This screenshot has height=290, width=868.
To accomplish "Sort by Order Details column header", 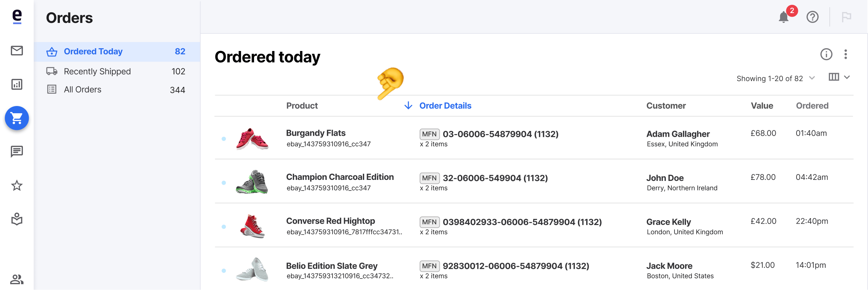I will coord(445,106).
